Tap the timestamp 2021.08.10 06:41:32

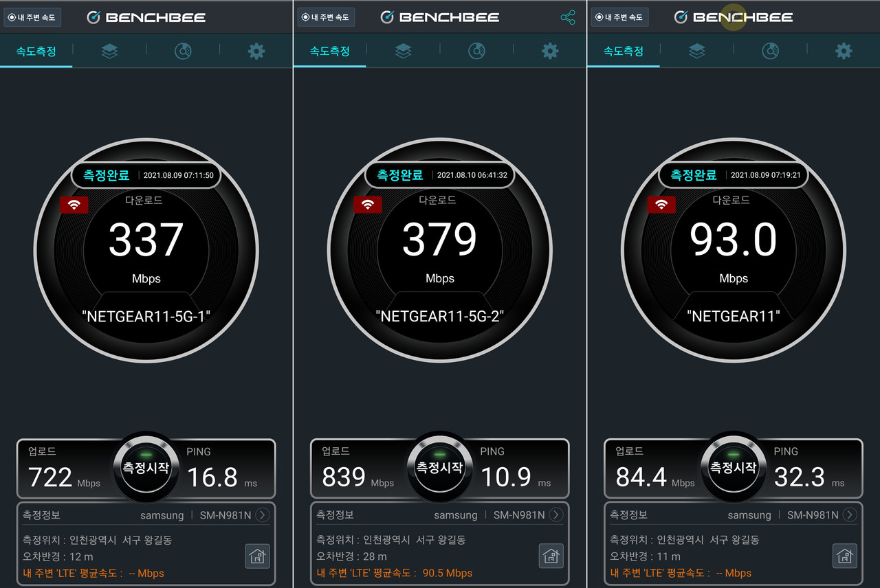[x=472, y=175]
